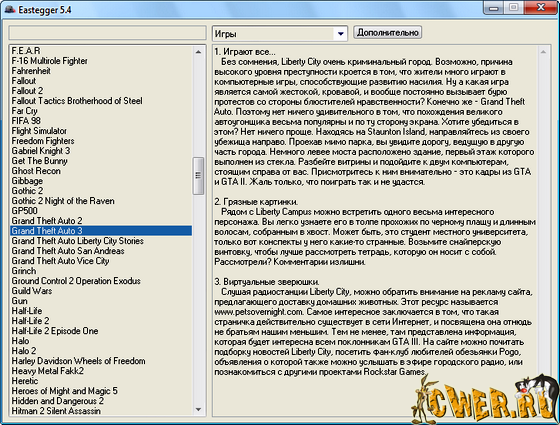Select the Half-Life entry
The width and height of the screenshot is (560, 425).
click(x=101, y=311)
